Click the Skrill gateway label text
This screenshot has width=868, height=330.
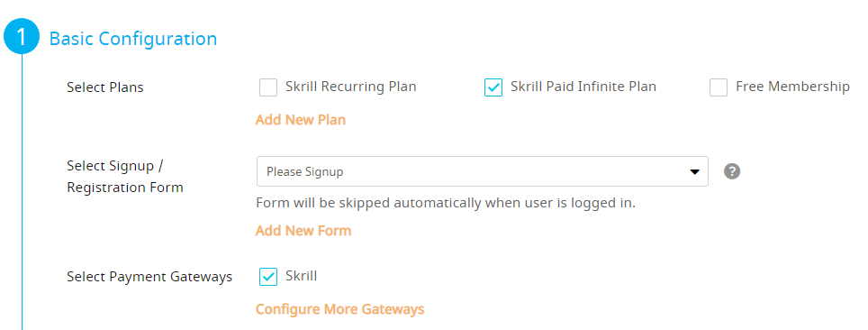301,276
